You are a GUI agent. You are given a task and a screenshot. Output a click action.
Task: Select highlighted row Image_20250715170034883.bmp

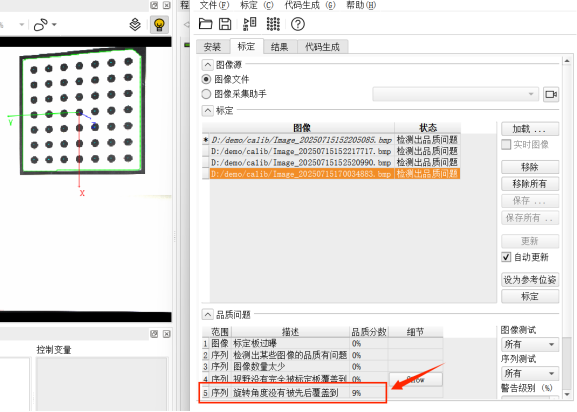(335, 174)
